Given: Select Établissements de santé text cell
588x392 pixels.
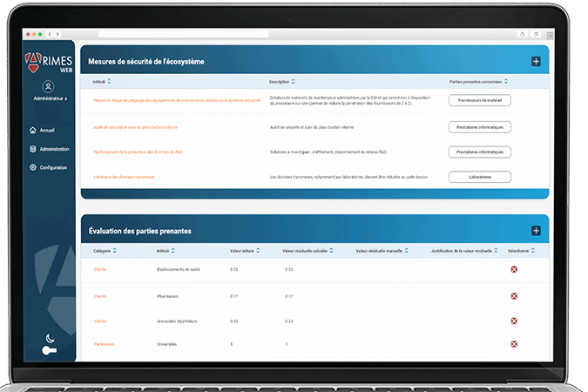Looking at the screenshot, I should (x=179, y=269).
